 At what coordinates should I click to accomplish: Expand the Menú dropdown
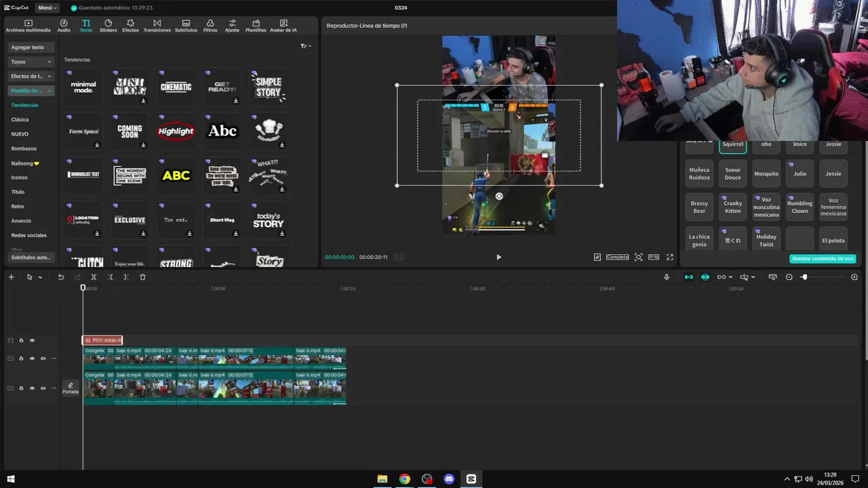pyautogui.click(x=47, y=7)
